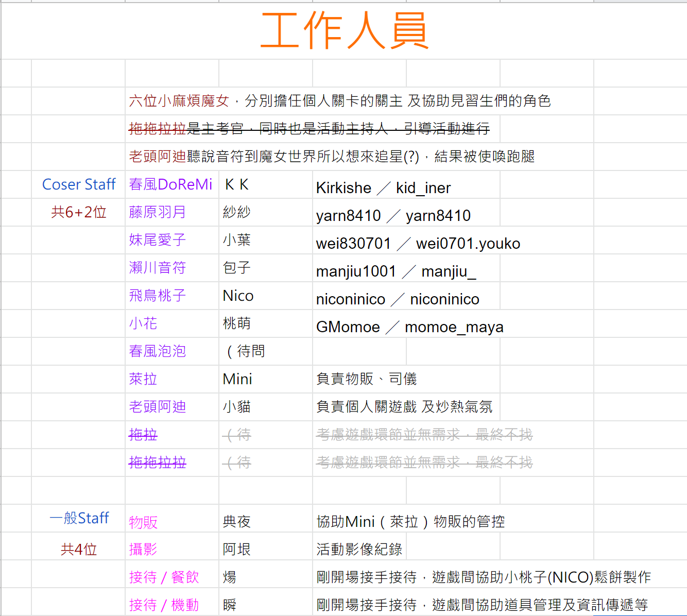Select the 考慮遊戲環節 note in the 拖拉 row

pyautogui.click(x=424, y=435)
